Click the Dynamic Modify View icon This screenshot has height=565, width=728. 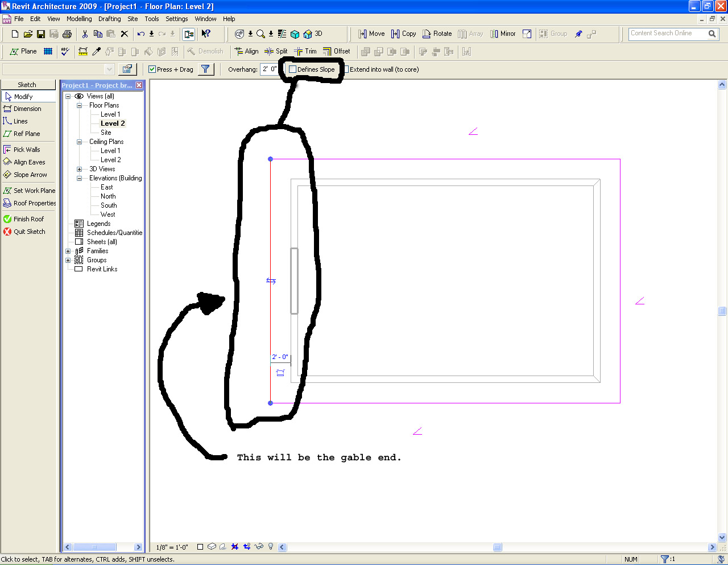[x=239, y=34]
